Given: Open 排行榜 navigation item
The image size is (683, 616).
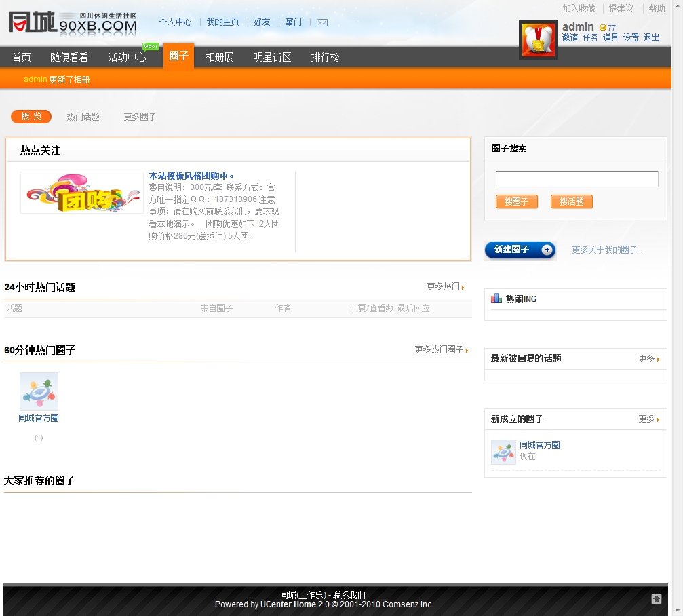Looking at the screenshot, I should point(325,57).
